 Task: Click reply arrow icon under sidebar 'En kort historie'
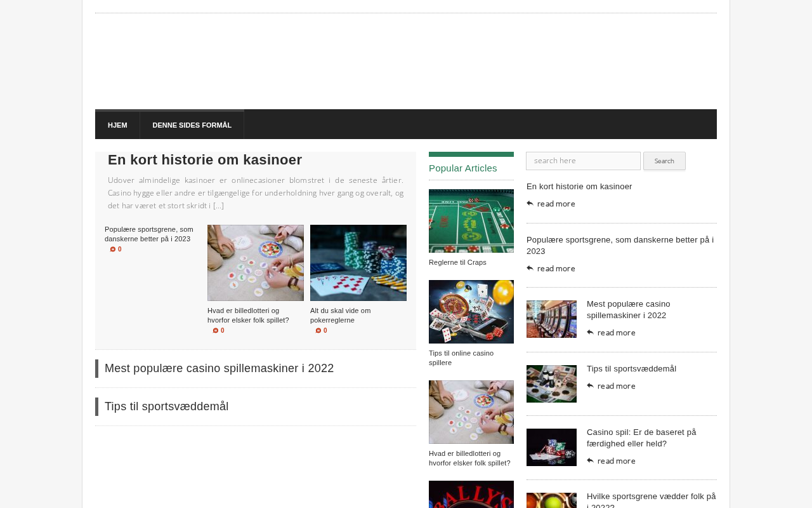[x=530, y=203]
